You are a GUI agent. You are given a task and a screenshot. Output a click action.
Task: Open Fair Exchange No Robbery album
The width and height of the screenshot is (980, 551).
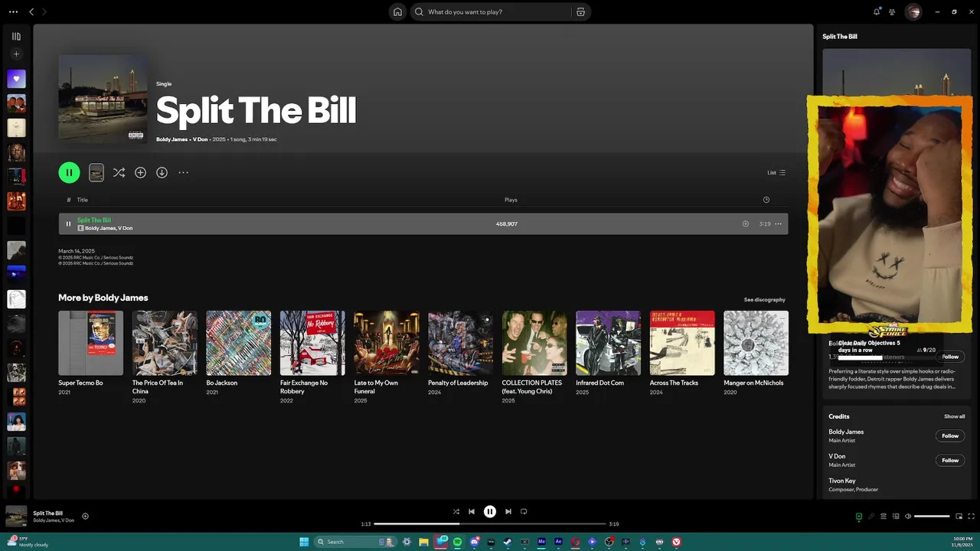tap(312, 343)
